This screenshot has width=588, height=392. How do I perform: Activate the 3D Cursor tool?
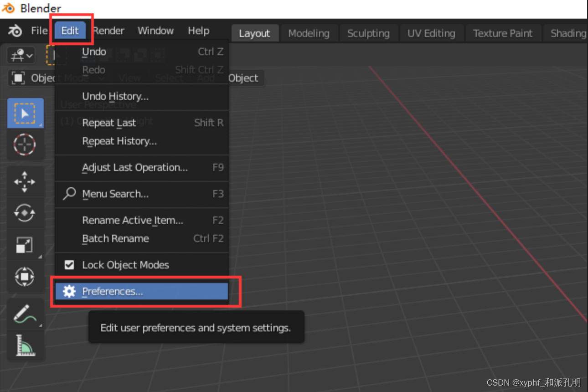[x=25, y=145]
